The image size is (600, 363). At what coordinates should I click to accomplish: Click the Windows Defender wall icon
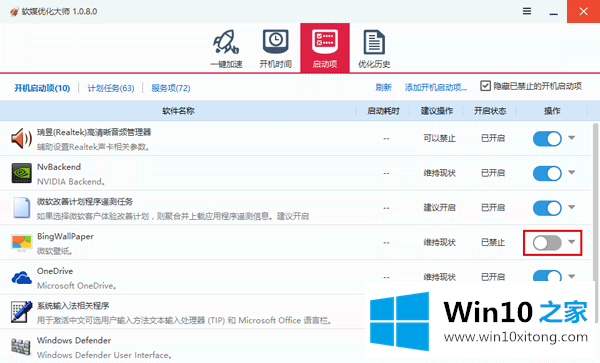(21, 347)
